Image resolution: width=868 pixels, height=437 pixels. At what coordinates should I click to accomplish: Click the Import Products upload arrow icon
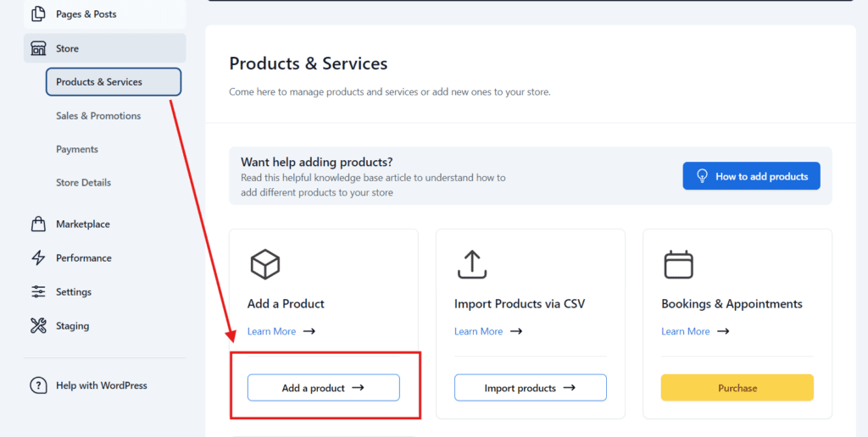click(x=471, y=264)
